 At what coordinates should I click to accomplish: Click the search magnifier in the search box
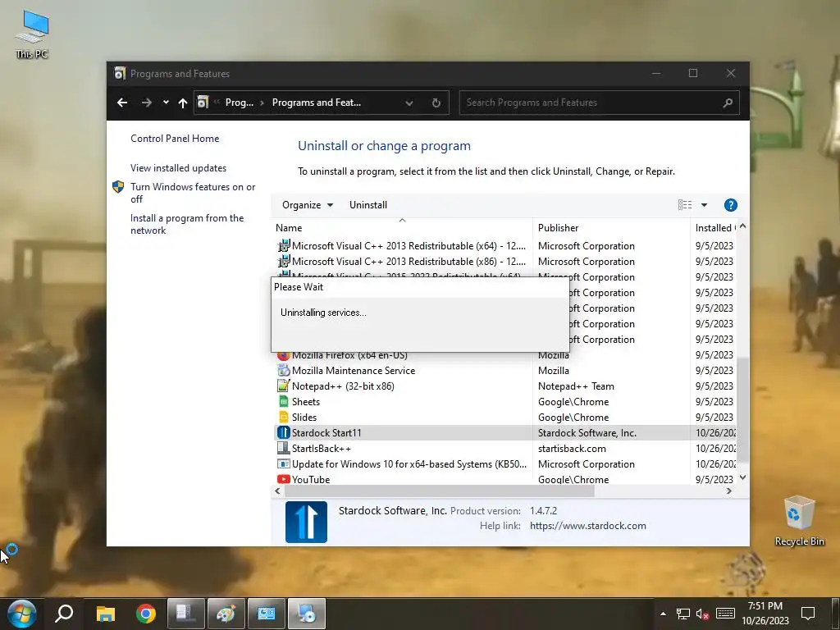click(x=727, y=103)
